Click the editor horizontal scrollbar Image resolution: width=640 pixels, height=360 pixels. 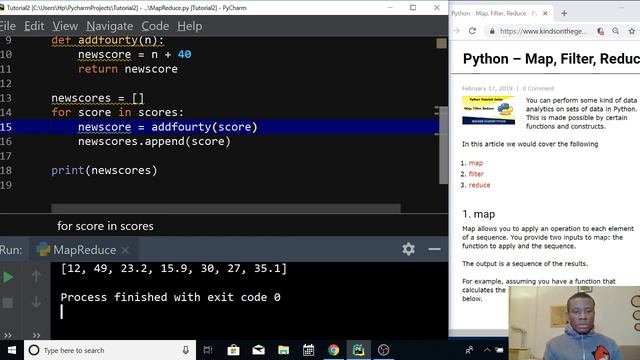pos(226,208)
